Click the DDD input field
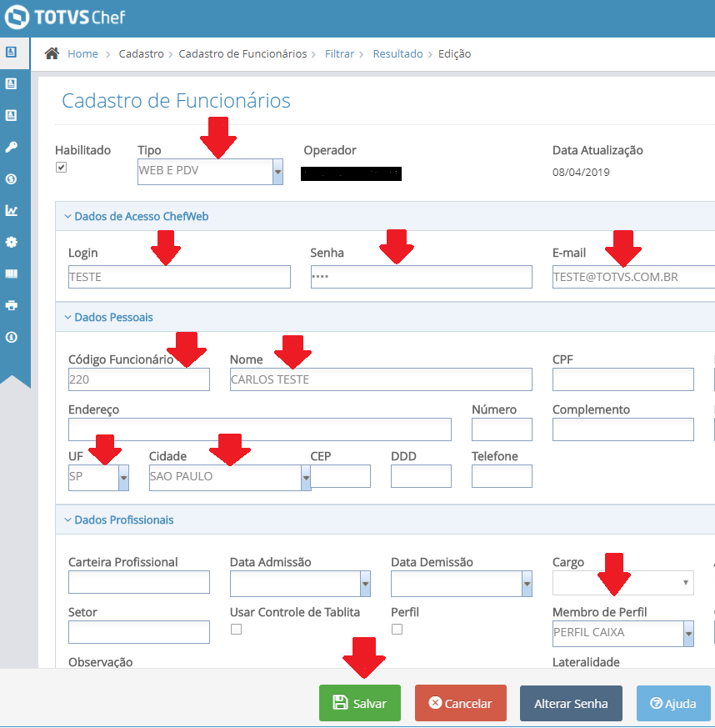 pos(421,476)
